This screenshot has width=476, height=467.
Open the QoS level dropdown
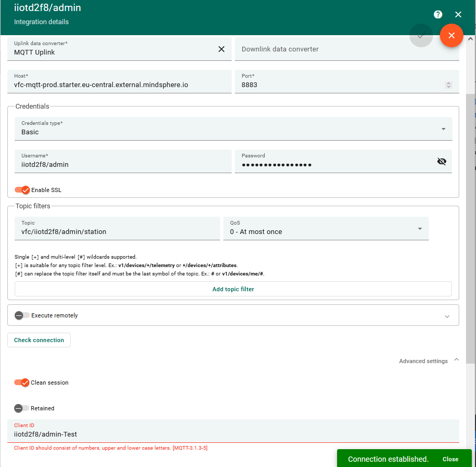[419, 228]
